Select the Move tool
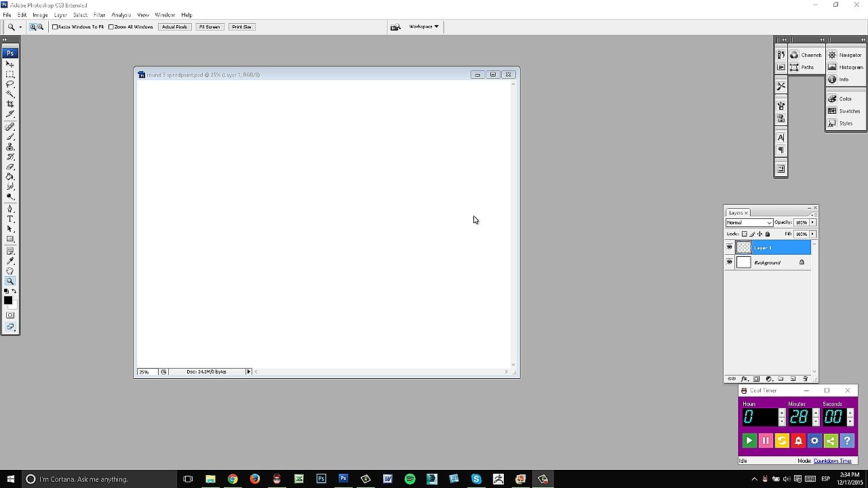Viewport: 868px width, 488px height. [x=10, y=64]
